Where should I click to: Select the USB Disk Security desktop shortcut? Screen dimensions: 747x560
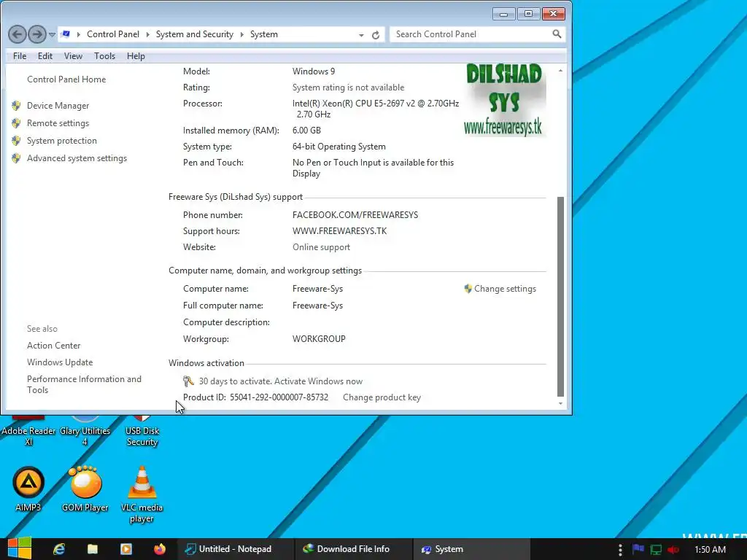142,432
